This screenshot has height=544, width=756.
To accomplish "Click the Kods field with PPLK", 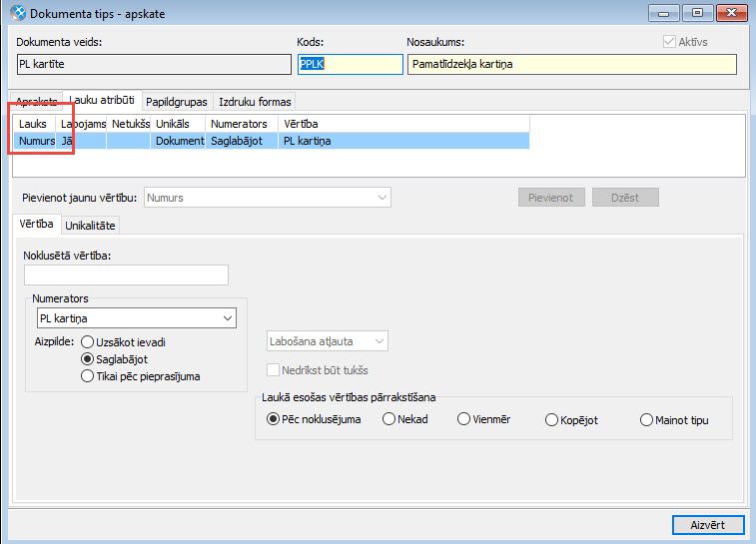I will 350,64.
